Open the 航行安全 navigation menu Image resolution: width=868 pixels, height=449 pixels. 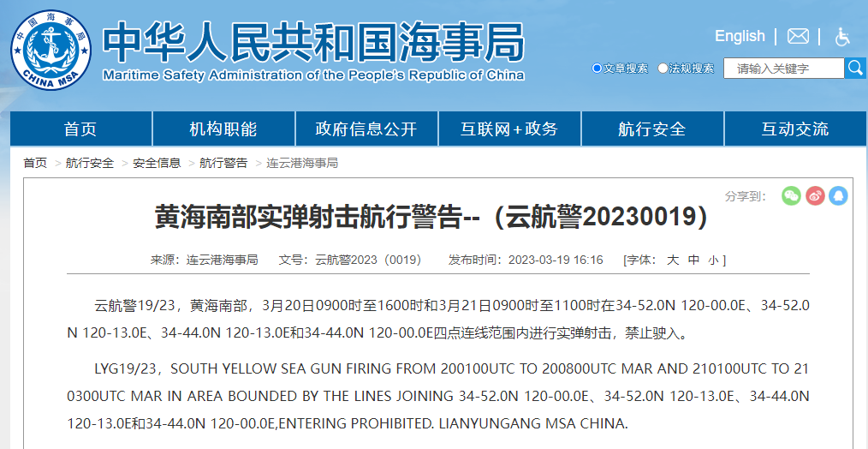tap(652, 129)
